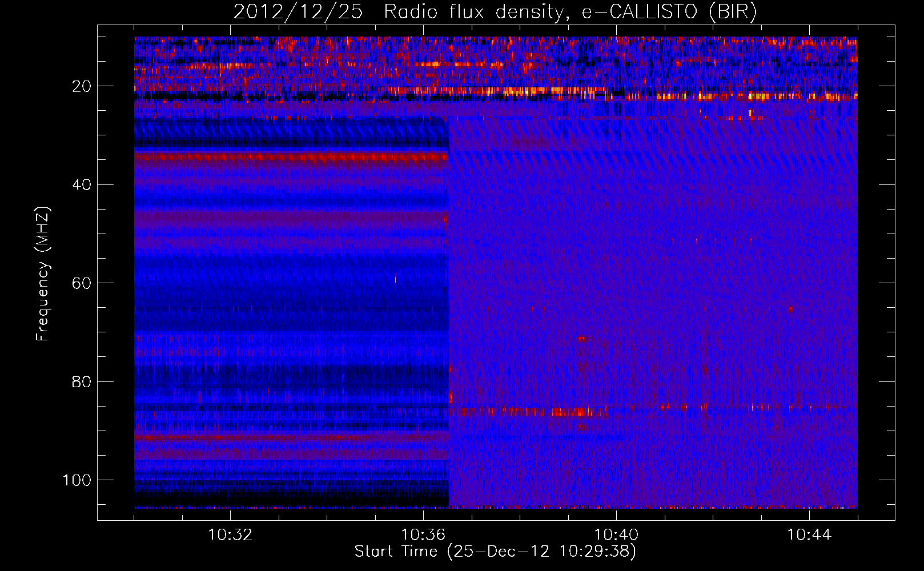Click the 100 frequency tick label
924x571 pixels.
click(77, 480)
